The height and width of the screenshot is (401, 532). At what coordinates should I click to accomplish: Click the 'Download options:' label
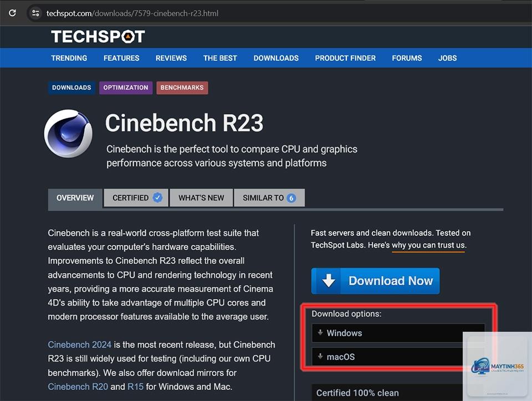coord(346,314)
